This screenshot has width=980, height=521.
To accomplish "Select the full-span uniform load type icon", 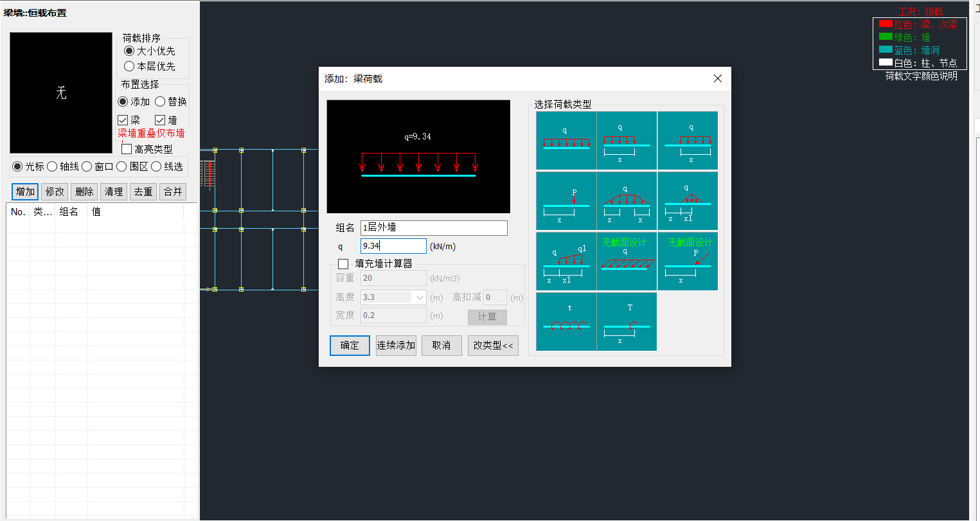I will [x=566, y=141].
